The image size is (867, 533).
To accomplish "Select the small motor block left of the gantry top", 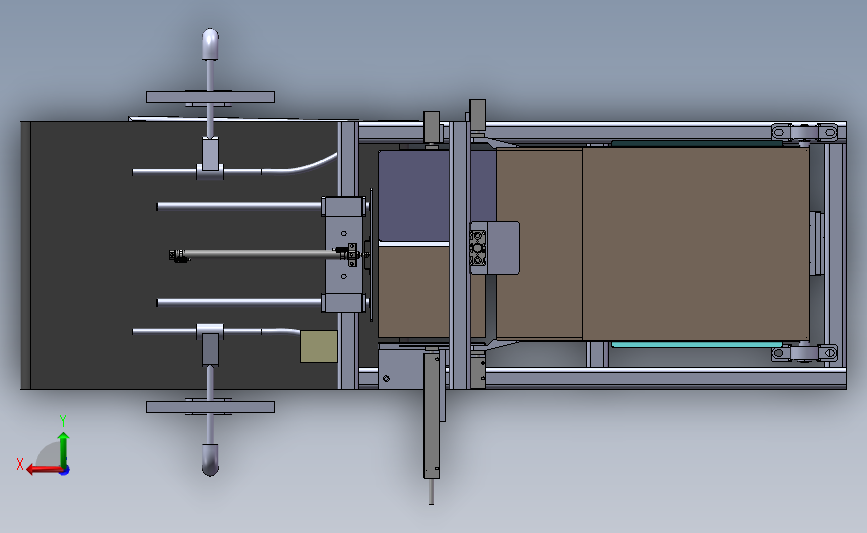I will (x=431, y=127).
